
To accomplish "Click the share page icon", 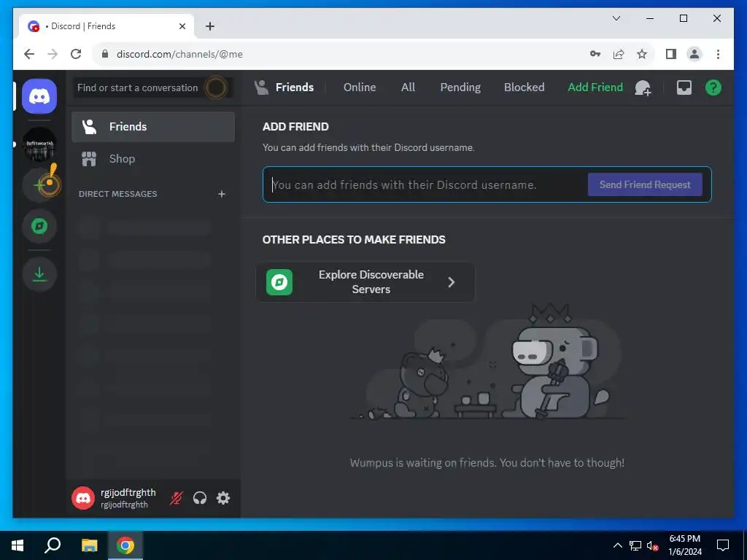I will pyautogui.click(x=619, y=54).
